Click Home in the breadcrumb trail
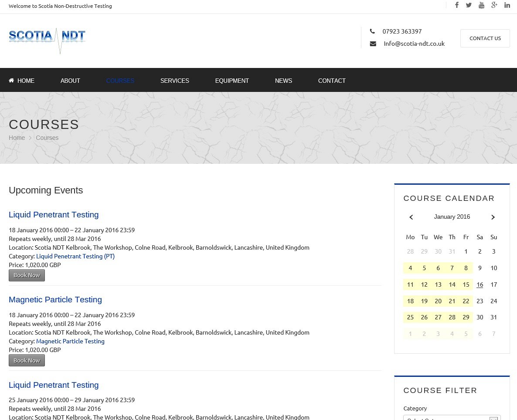The width and height of the screenshot is (517, 420). (17, 138)
